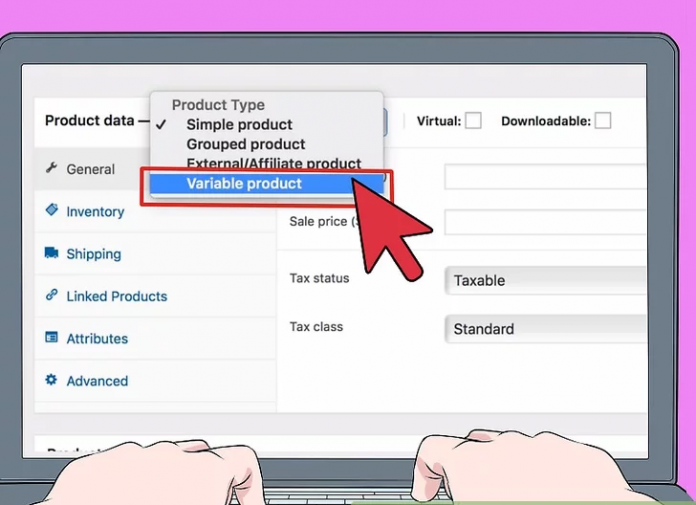Select External/Affiliate product option
The image size is (696, 505).
pos(273,164)
